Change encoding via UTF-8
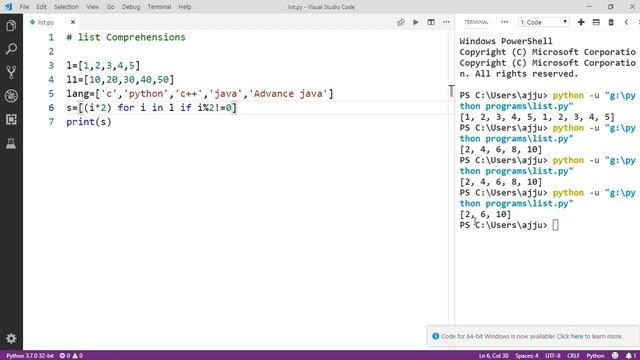640x360 pixels. pos(553,356)
